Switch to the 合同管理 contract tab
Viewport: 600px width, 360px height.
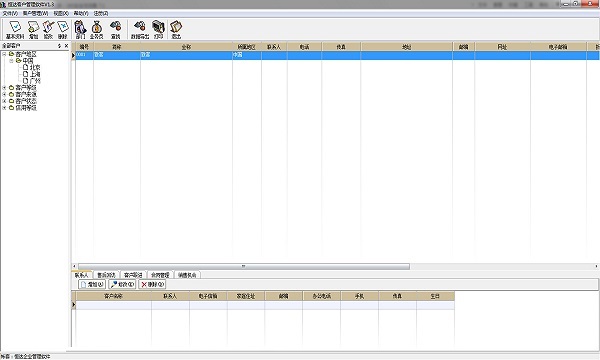[x=160, y=275]
